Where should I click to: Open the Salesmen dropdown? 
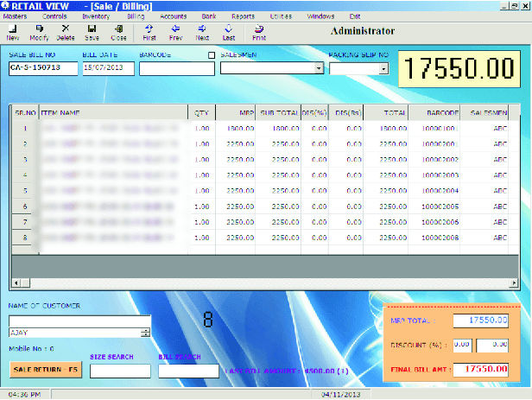319,68
